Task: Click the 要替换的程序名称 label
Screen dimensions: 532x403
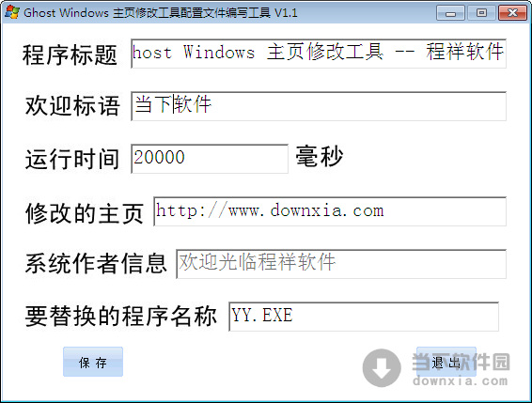Action: (121, 316)
